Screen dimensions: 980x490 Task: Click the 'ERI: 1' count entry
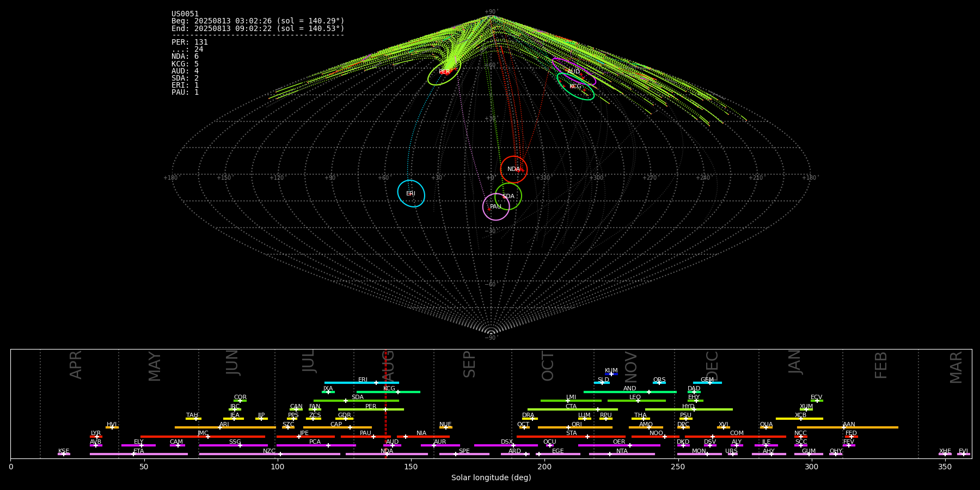(185, 85)
